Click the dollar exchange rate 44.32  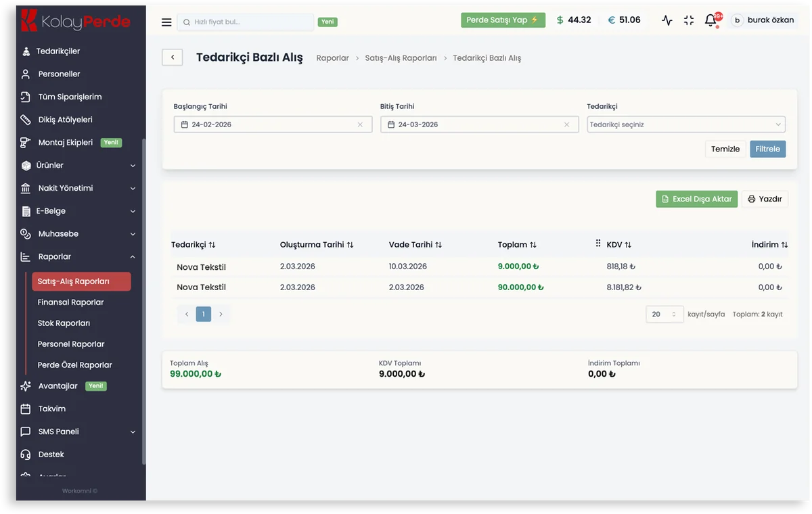574,20
